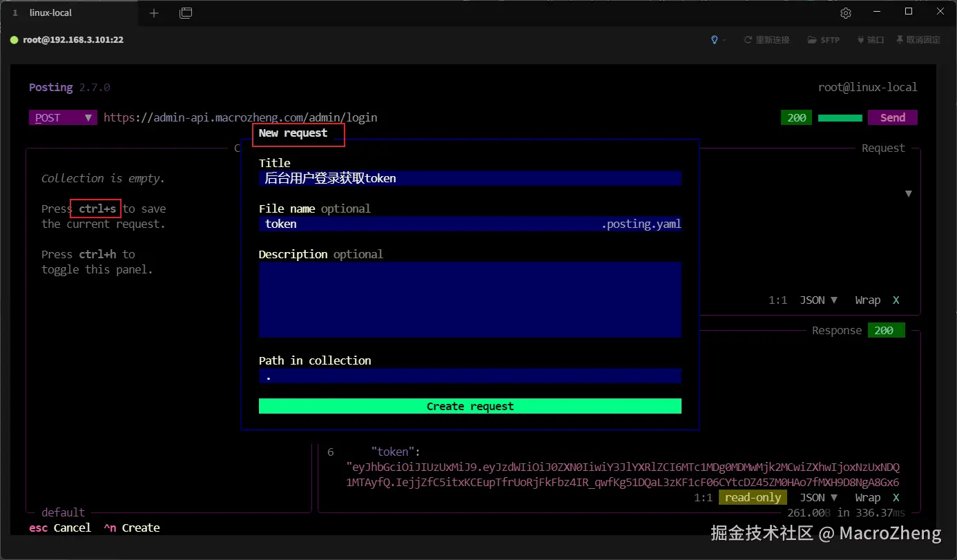The image size is (957, 560).
Task: Expand the lightbulb dropdown arrow
Action: [x=724, y=40]
